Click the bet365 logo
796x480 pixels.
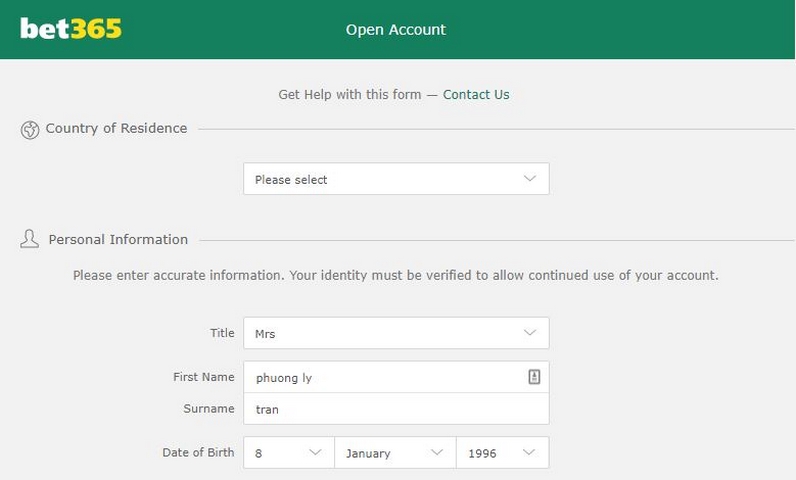(x=71, y=29)
